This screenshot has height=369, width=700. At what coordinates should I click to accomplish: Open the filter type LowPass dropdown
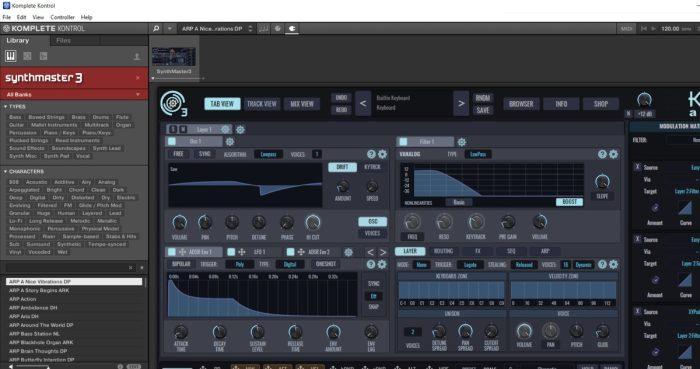point(478,154)
